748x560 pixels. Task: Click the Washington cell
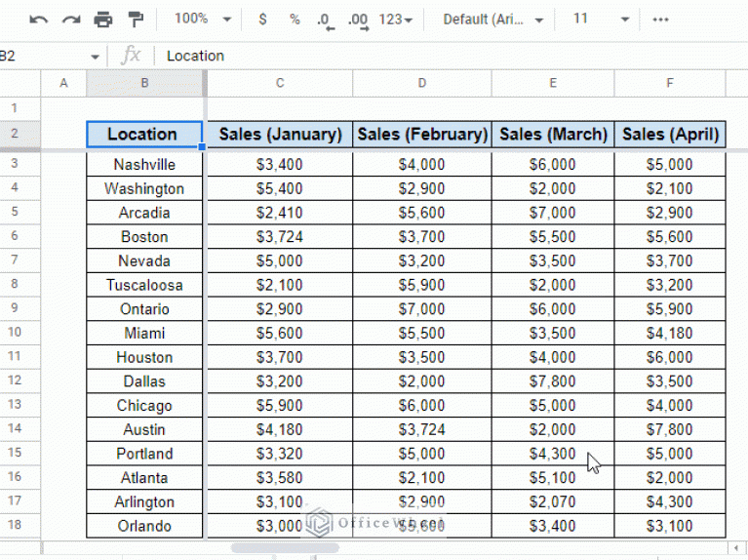point(144,188)
